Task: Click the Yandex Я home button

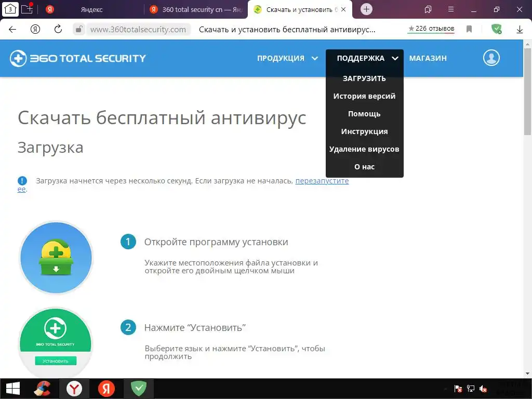Action: [35, 30]
